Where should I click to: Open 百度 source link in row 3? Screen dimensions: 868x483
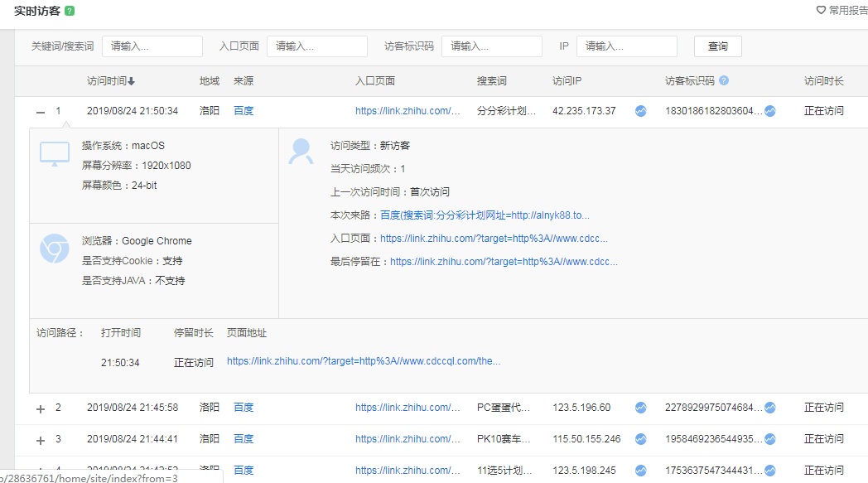click(244, 439)
